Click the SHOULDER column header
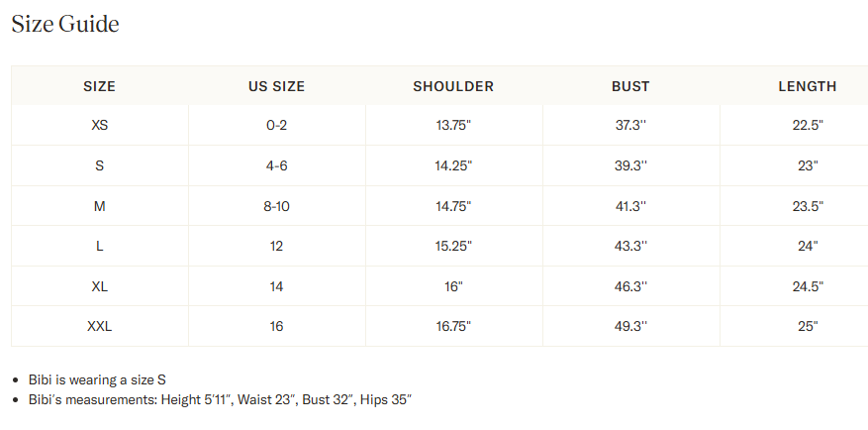Image resolution: width=868 pixels, height=430 pixels. pyautogui.click(x=453, y=86)
